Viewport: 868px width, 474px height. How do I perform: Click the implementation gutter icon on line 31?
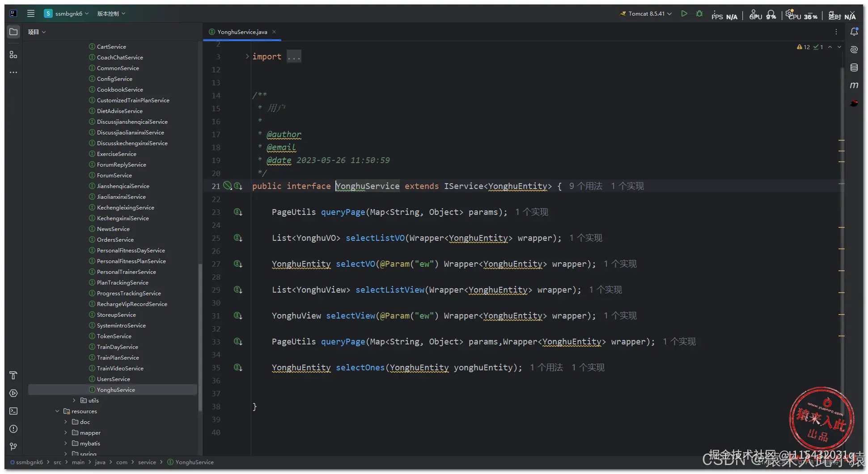tap(238, 315)
